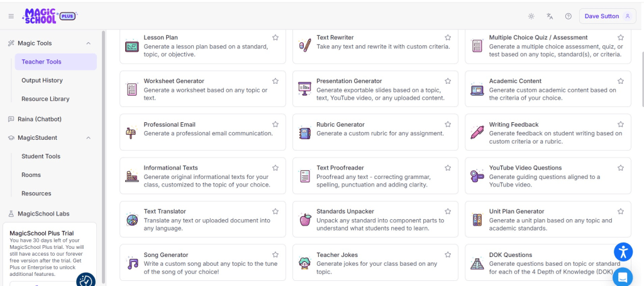The width and height of the screenshot is (644, 286).
Task: Toggle the light/dark theme icon
Action: 531,16
